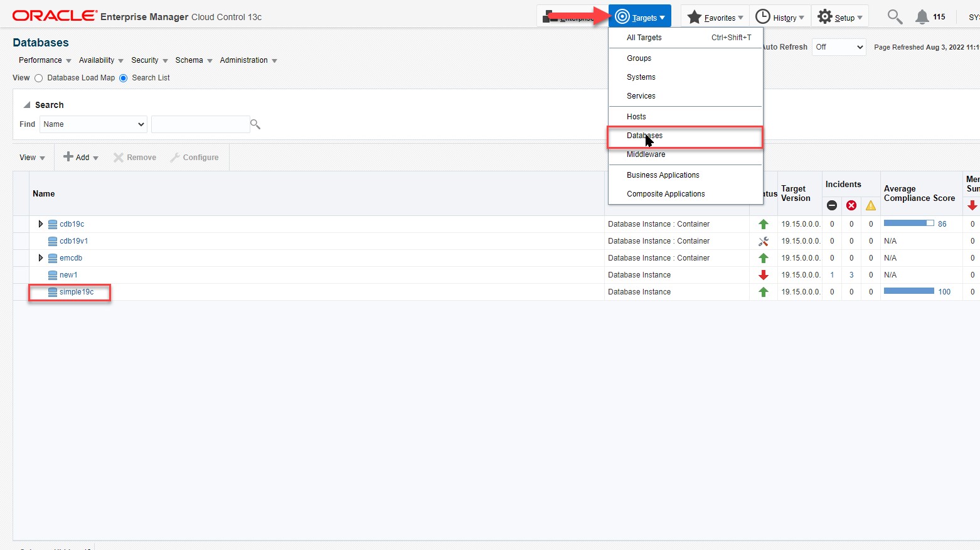Click the fatal incidents black column icon
The height and width of the screenshot is (550, 980).
pos(832,205)
